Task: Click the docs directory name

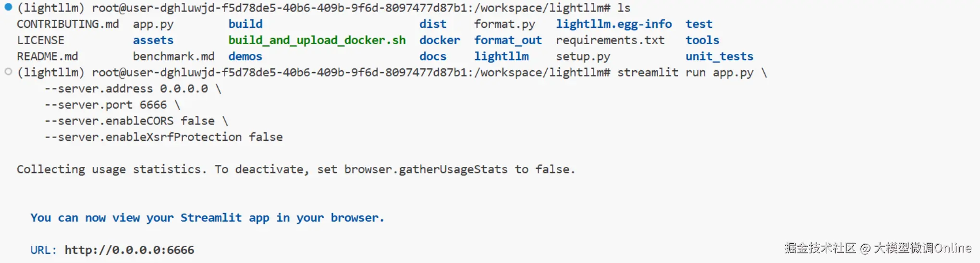Action: click(432, 56)
